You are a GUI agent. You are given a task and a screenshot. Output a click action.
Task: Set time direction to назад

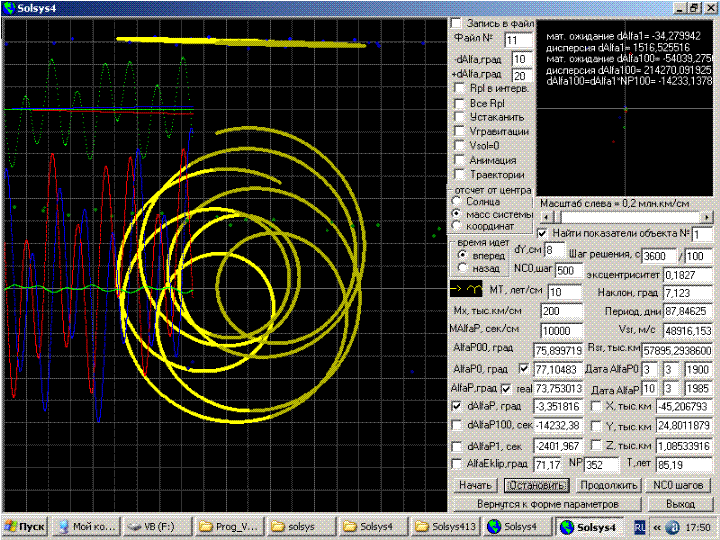462,268
